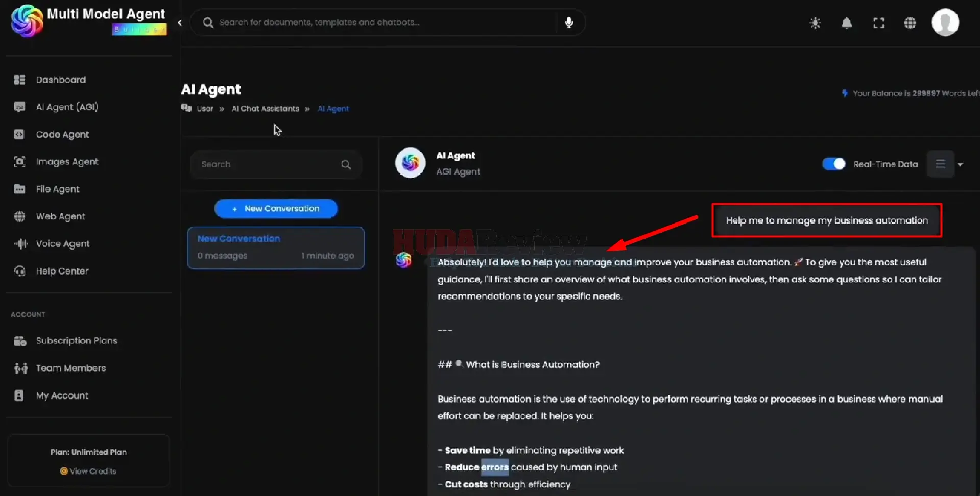Open Voice Agent menu item
The image size is (980, 496).
point(62,244)
